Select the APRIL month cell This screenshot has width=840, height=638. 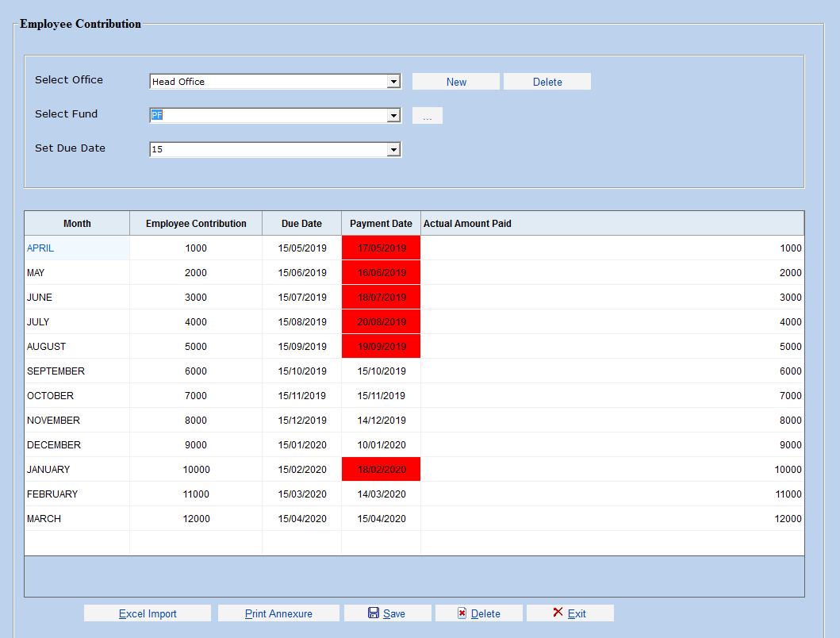coord(77,248)
